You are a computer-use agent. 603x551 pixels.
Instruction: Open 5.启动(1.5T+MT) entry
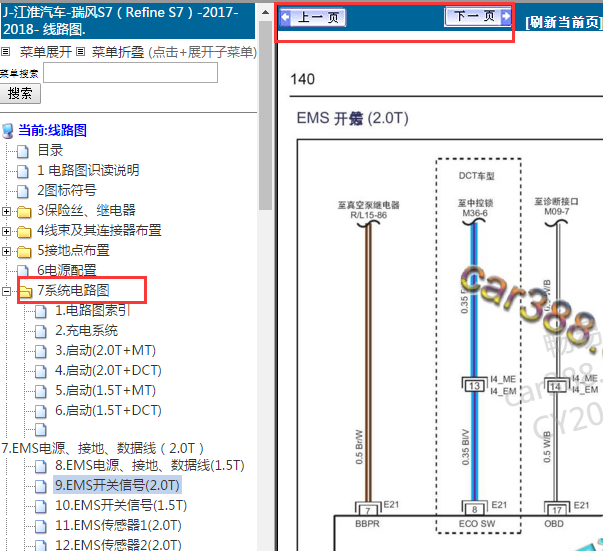coord(105,390)
